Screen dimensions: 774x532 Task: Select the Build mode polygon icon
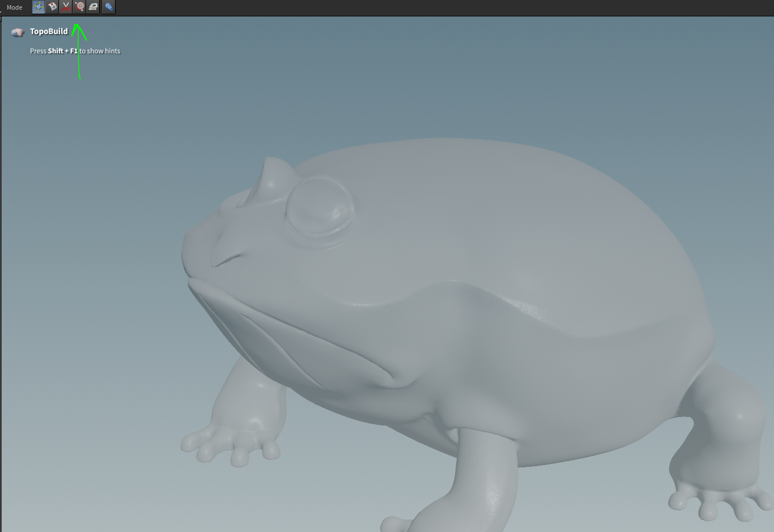pos(39,7)
